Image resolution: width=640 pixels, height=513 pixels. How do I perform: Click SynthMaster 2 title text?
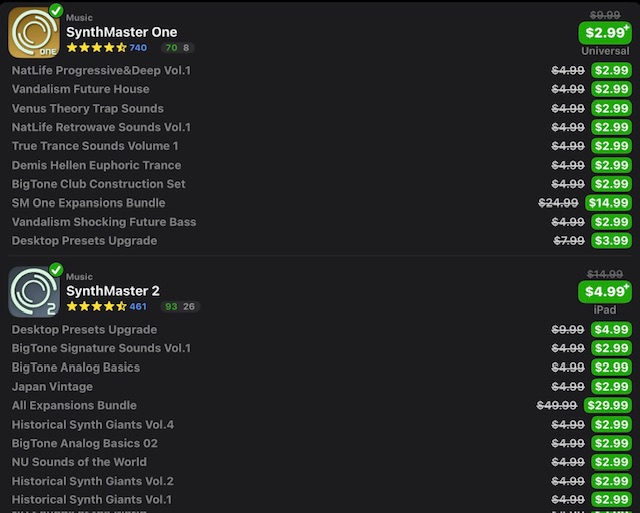tap(113, 291)
